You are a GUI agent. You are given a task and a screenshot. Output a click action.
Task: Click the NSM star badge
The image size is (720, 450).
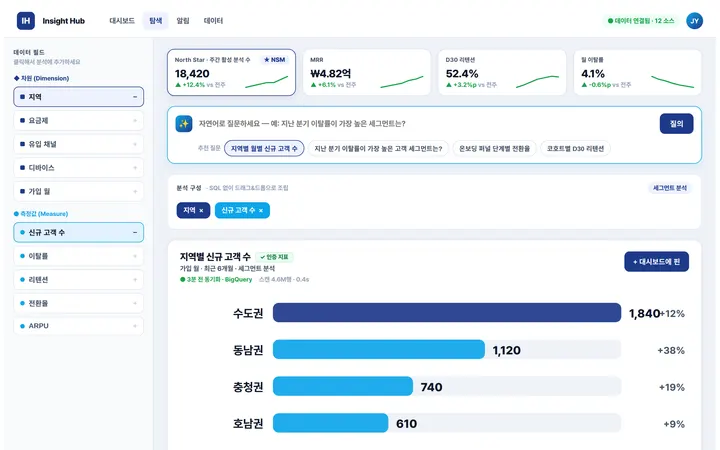[275, 60]
